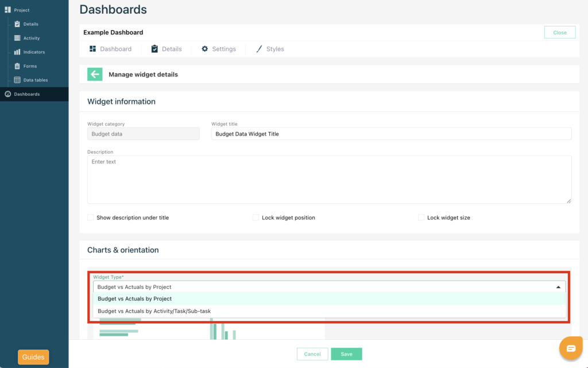Click the Styles pen icon
The image size is (588, 368).
259,49
